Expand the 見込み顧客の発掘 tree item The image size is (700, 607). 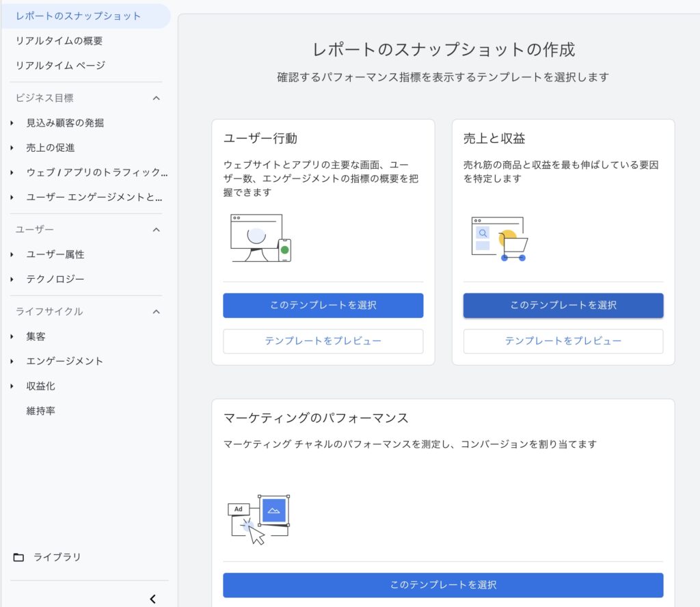point(12,123)
